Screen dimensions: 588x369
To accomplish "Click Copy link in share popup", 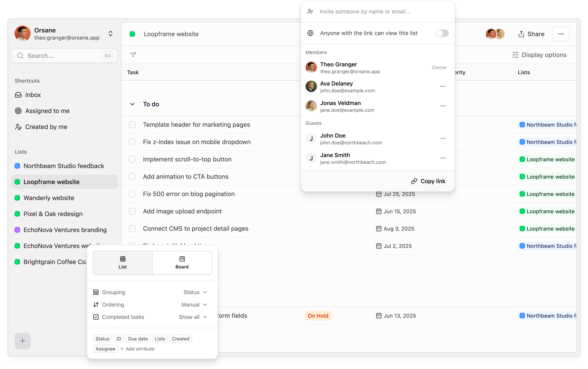I will (x=428, y=181).
